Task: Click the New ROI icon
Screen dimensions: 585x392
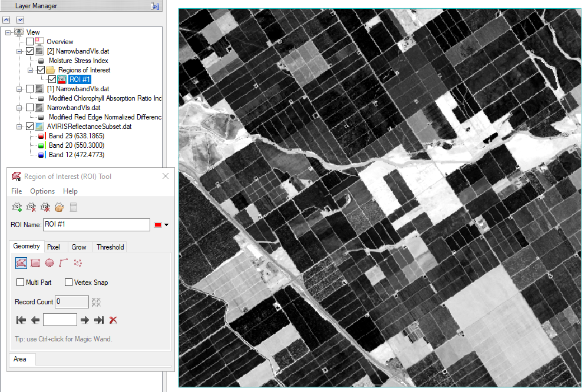Action: click(x=17, y=207)
